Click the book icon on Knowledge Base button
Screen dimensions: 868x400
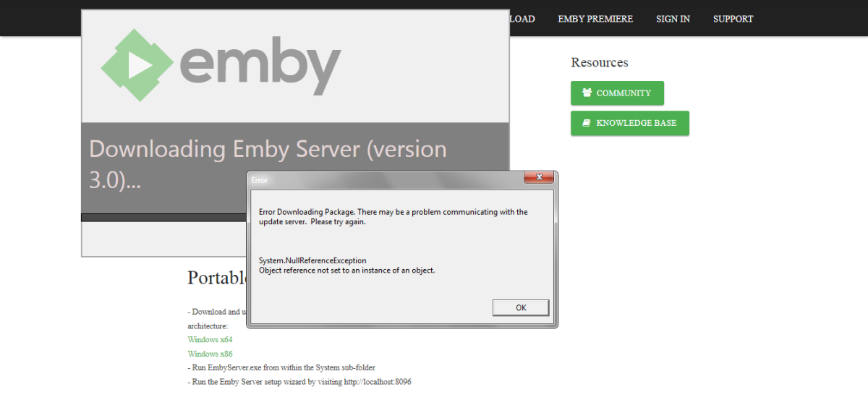587,123
